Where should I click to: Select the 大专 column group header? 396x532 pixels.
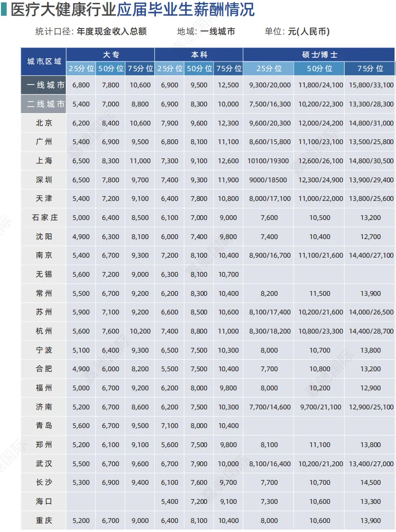point(111,54)
